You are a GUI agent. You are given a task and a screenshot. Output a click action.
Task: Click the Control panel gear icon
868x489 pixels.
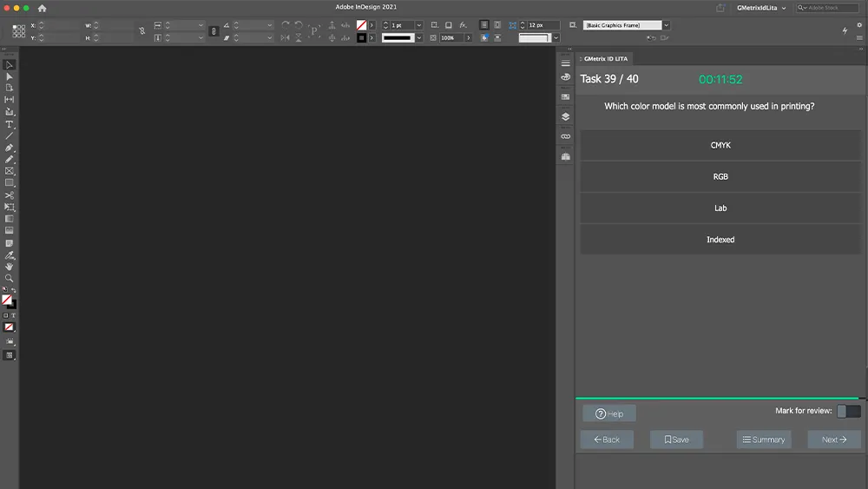tap(859, 25)
